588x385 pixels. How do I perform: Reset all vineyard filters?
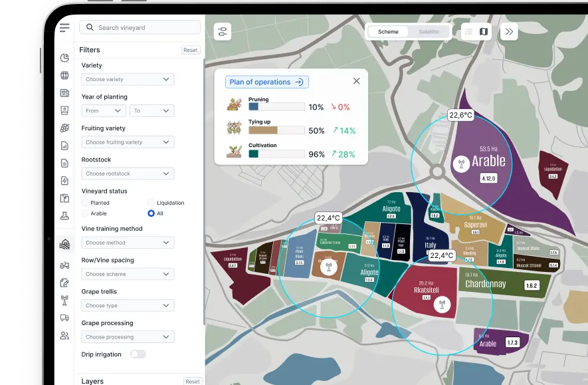coord(191,49)
